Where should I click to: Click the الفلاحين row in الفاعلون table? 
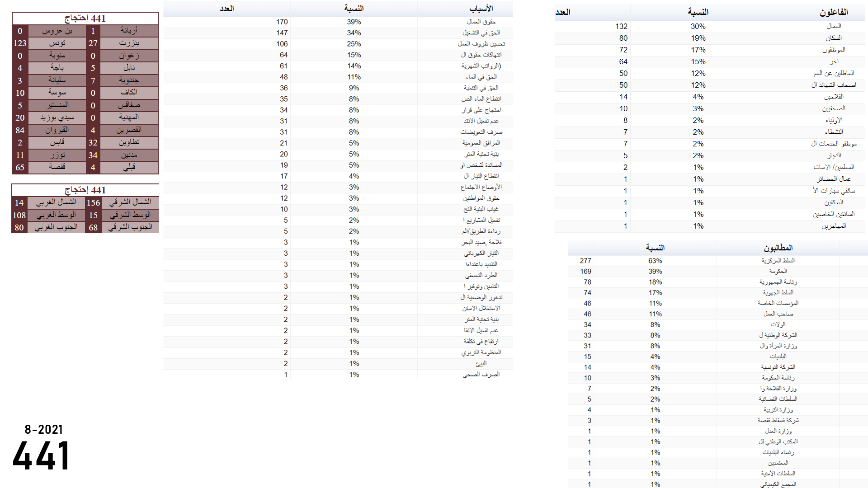coord(833,97)
